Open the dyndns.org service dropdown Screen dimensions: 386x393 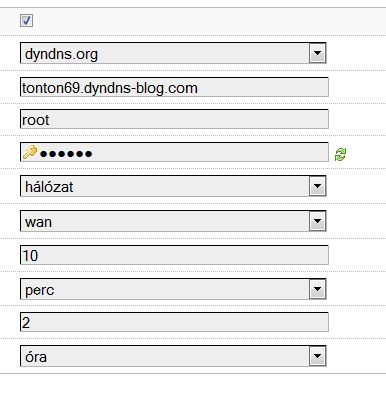173,53
